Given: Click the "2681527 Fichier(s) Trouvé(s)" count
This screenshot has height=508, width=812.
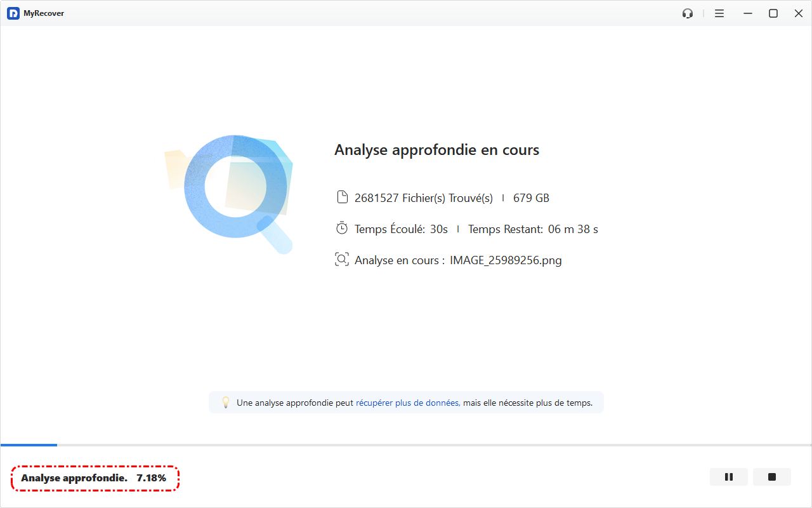Looking at the screenshot, I should pos(423,198).
